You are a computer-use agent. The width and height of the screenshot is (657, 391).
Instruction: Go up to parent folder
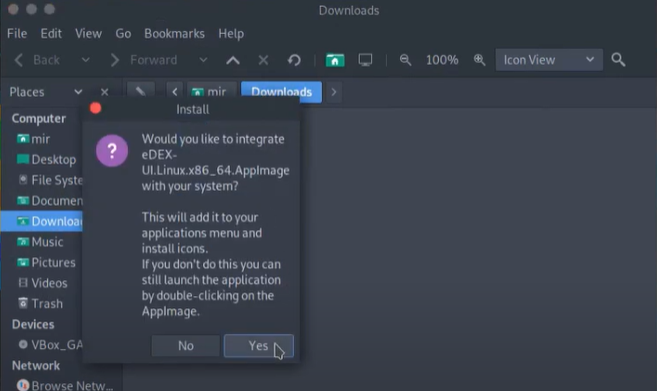[x=233, y=60]
